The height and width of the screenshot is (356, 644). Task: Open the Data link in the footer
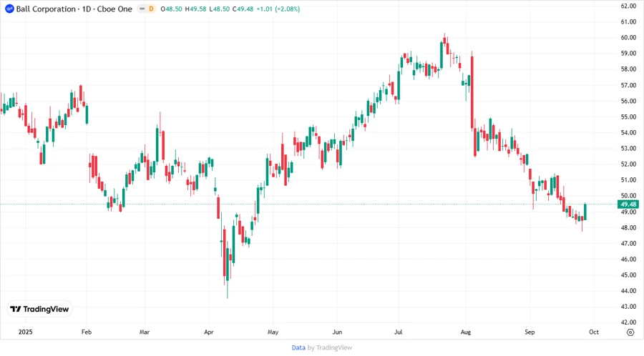click(x=298, y=347)
